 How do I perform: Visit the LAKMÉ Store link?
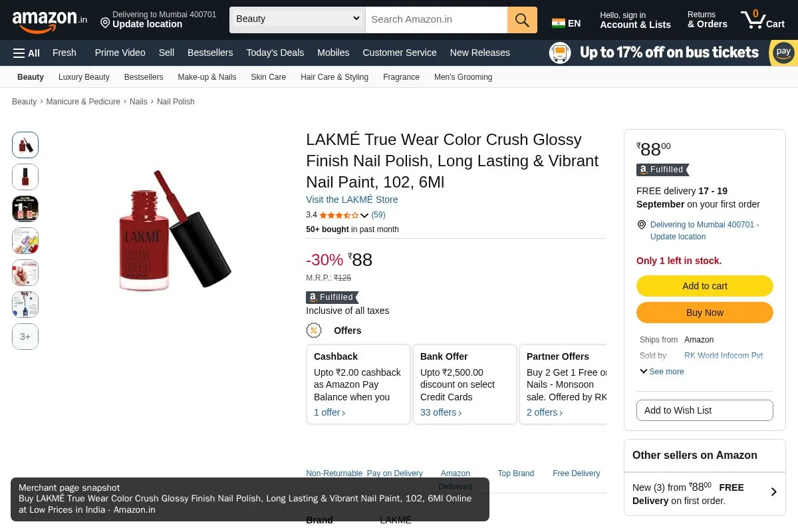(352, 199)
